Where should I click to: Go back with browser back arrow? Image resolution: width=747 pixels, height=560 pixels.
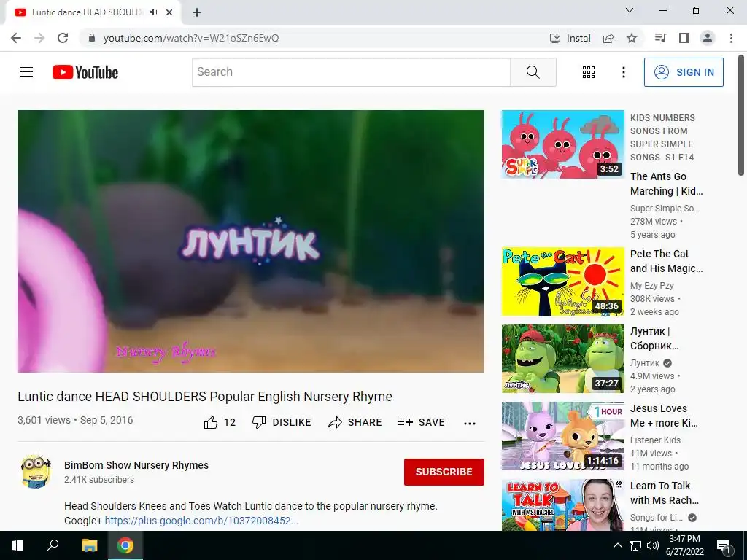16,38
